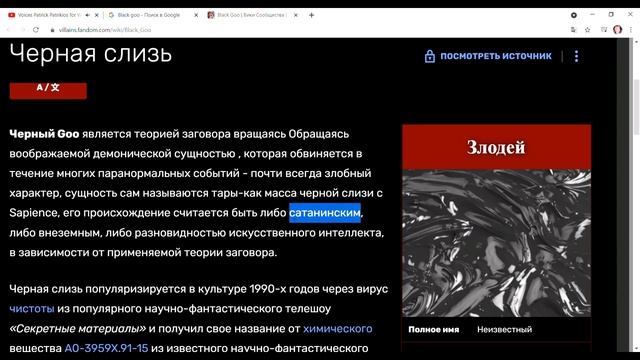This screenshot has height=360, width=640.
Task: Click the browser forward arrow
Action: click(x=22, y=30)
